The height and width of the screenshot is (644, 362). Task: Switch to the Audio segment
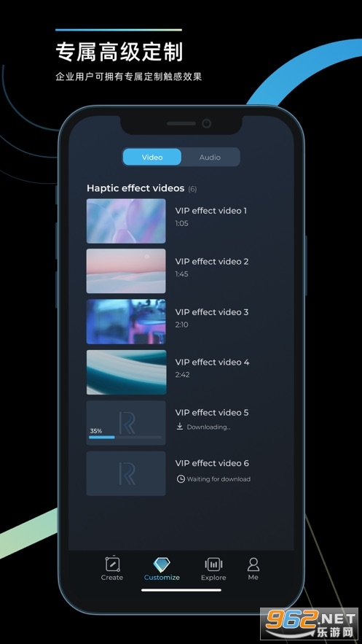tap(210, 158)
